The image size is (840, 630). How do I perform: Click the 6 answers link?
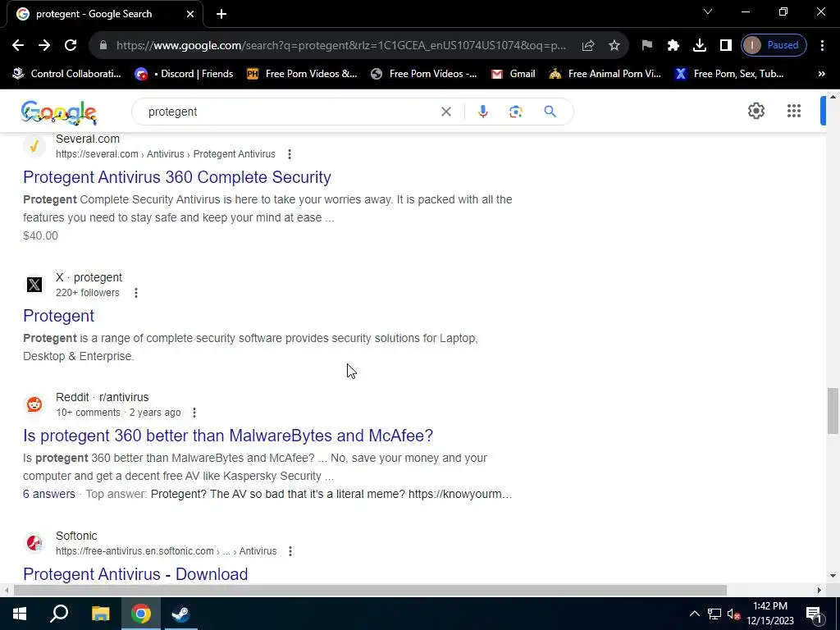tap(48, 494)
